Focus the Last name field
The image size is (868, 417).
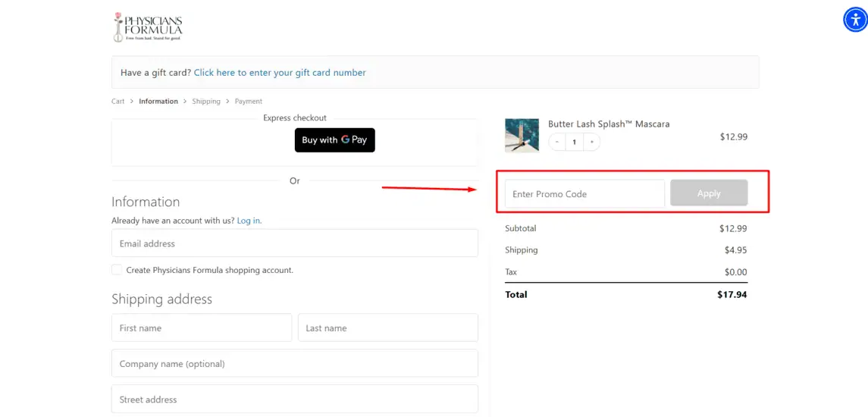[388, 328]
